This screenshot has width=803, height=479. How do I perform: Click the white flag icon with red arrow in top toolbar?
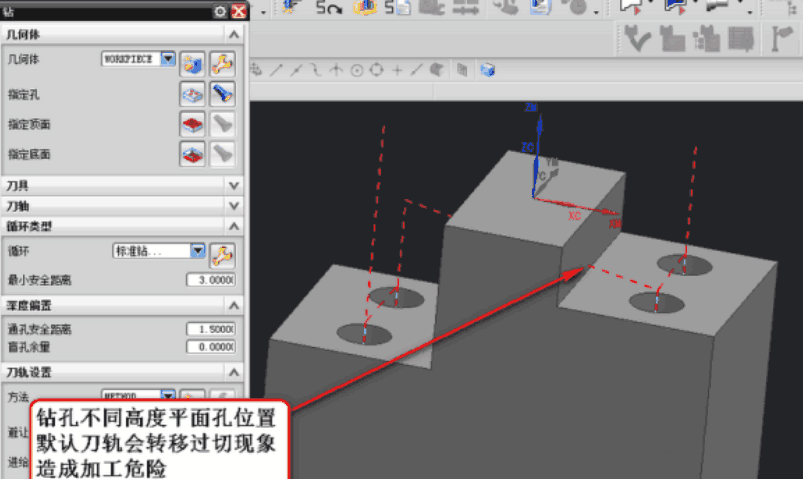point(631,7)
